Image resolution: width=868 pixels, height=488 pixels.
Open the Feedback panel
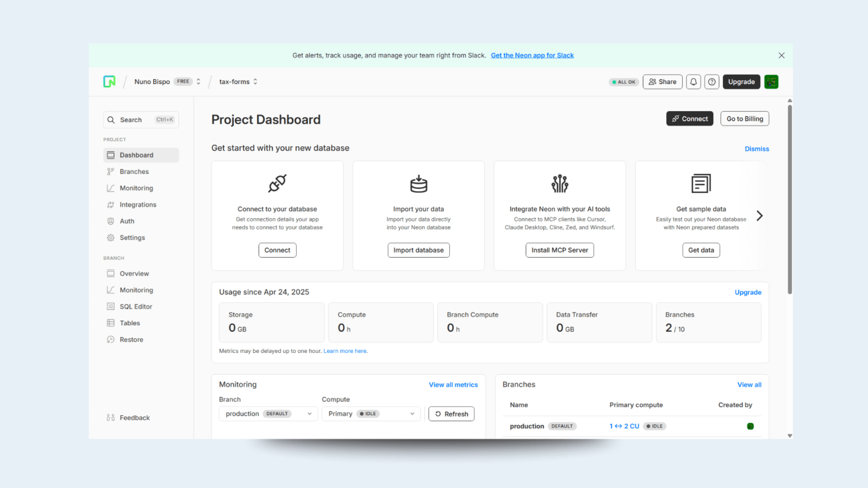coord(134,417)
